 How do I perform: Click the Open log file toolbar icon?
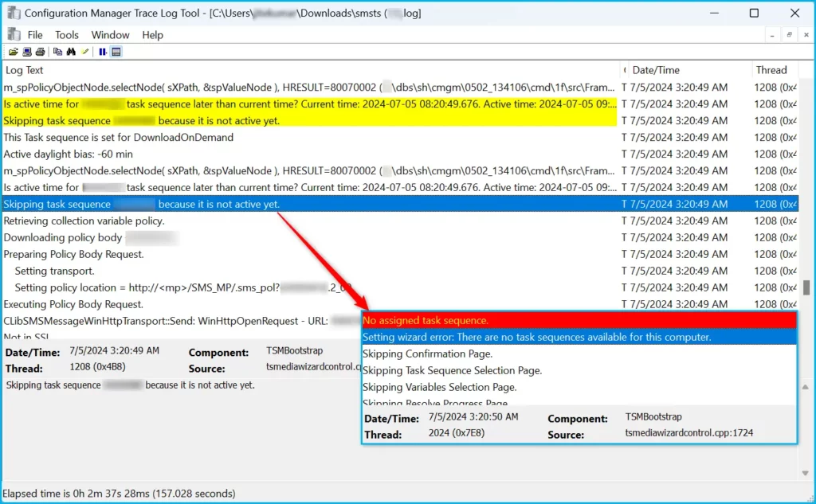(13, 52)
